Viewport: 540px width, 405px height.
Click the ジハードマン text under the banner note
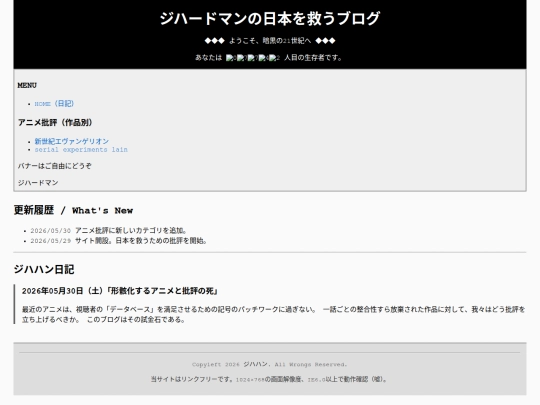[38, 183]
